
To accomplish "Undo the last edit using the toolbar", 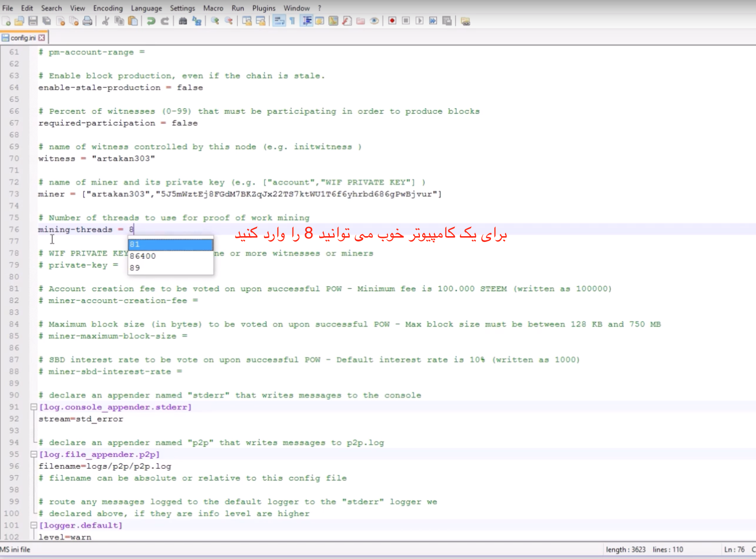I will tap(151, 21).
